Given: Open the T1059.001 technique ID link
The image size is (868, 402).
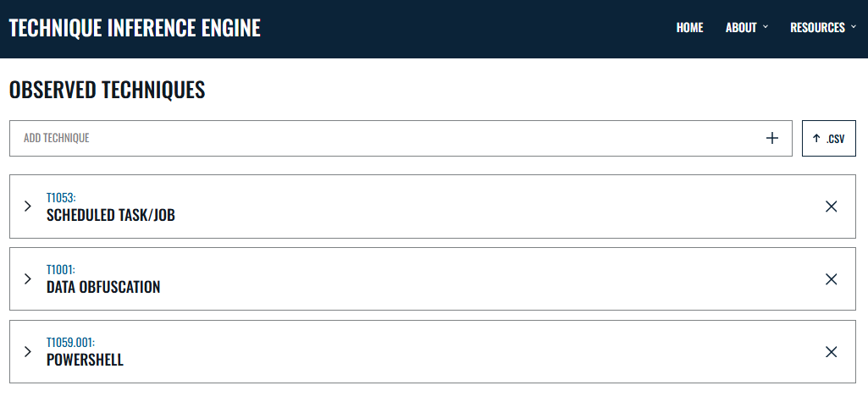Looking at the screenshot, I should point(70,343).
